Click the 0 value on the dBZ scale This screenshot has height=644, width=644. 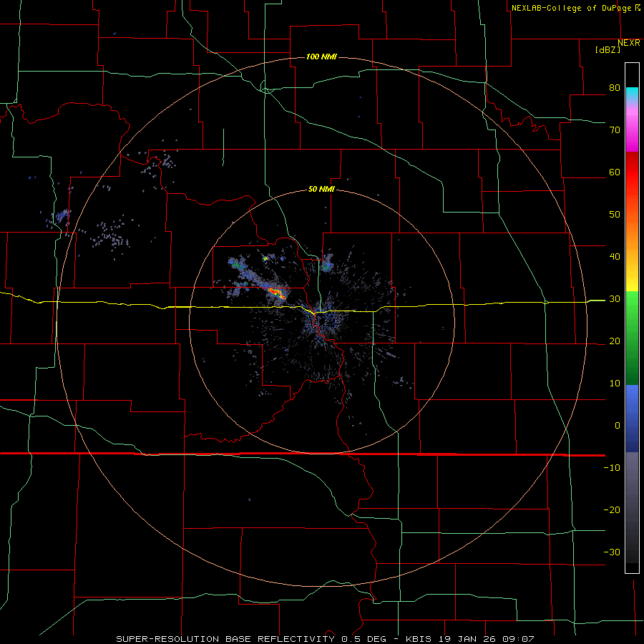click(x=618, y=426)
